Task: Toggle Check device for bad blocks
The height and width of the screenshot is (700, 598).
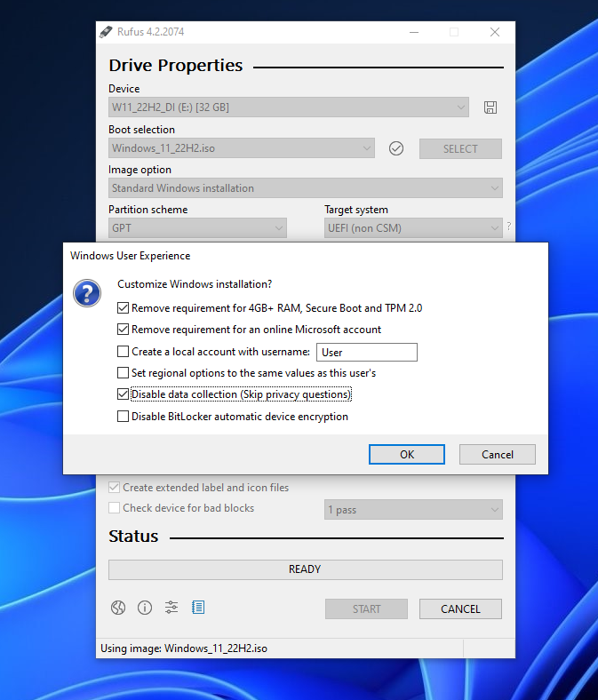Action: click(115, 508)
